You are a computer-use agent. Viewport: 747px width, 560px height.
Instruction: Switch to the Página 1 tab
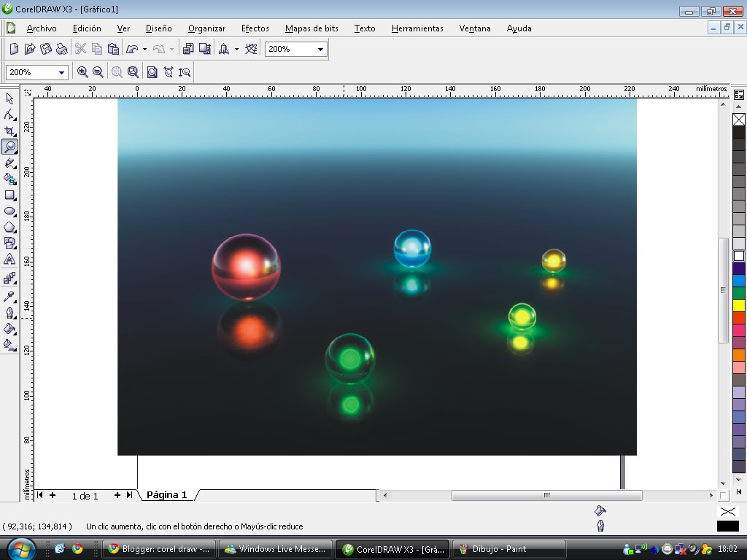point(166,494)
